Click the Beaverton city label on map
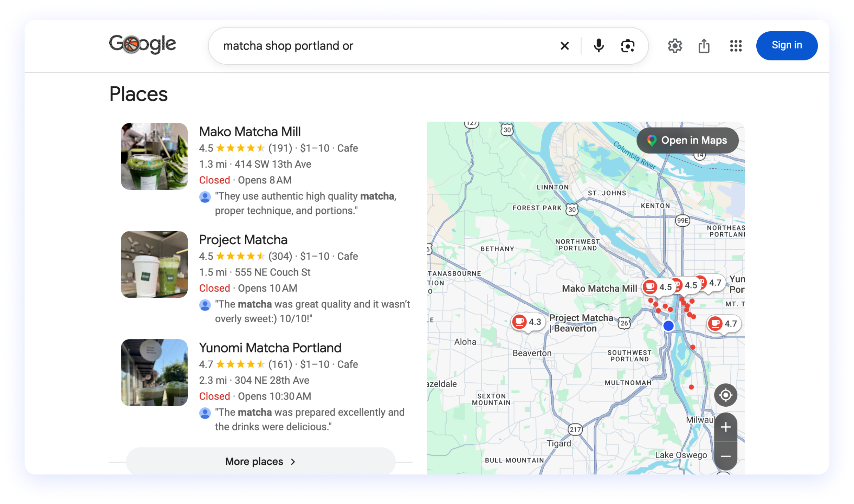Viewport: 854px width, 504px height. [532, 353]
